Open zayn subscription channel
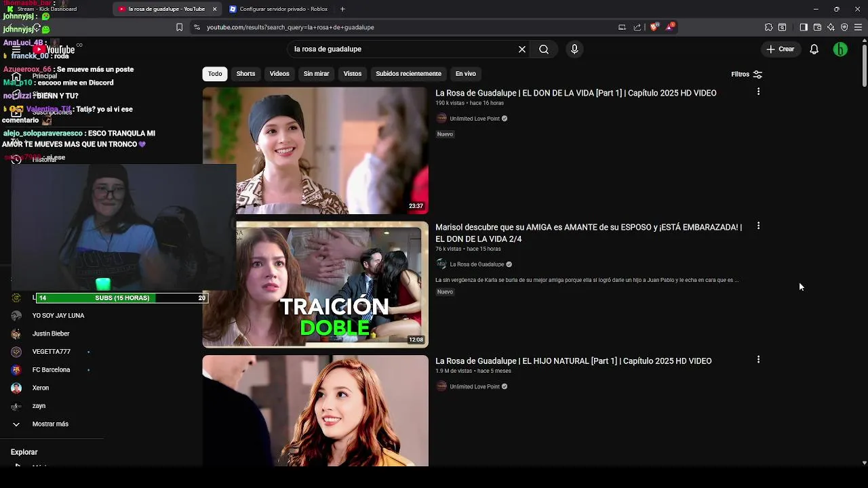 (x=39, y=406)
